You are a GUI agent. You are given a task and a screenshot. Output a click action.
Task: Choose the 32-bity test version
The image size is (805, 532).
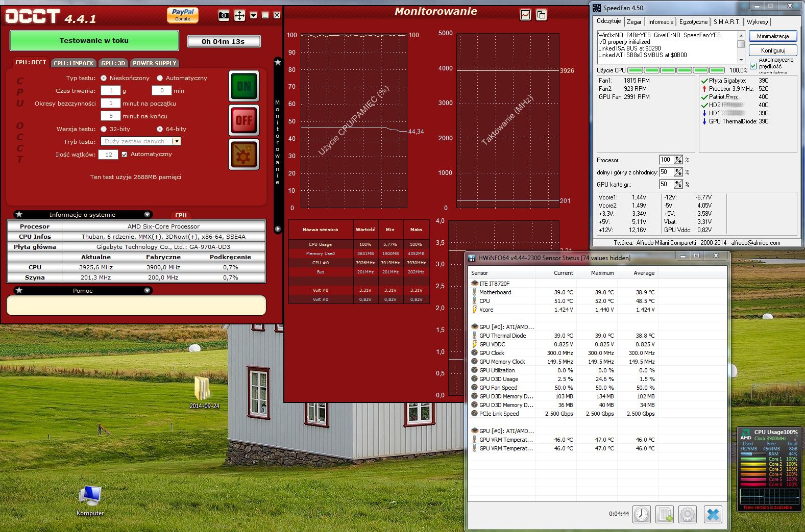point(104,129)
